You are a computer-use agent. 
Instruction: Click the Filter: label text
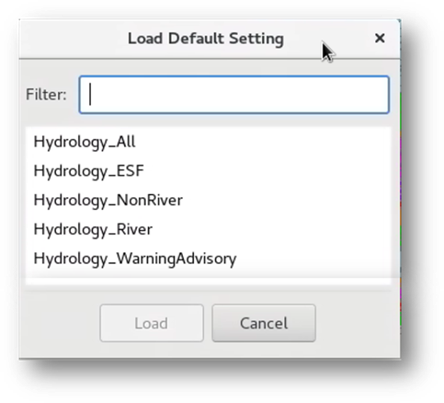tap(46, 95)
